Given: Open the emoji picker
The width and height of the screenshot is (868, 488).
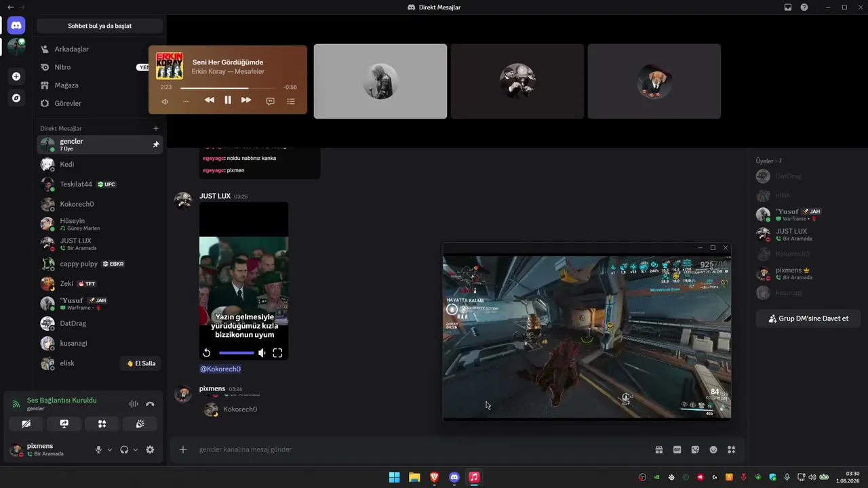Looking at the screenshot, I should [x=713, y=449].
